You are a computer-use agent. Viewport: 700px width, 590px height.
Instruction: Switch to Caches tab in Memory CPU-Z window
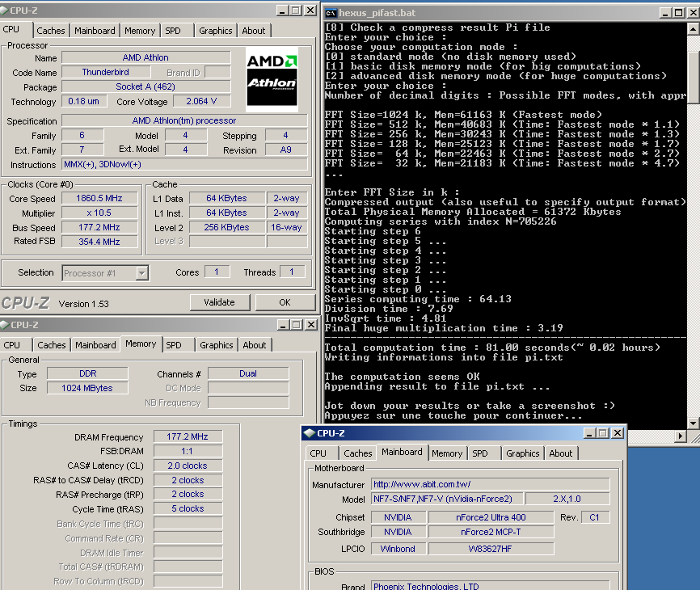pos(52,345)
